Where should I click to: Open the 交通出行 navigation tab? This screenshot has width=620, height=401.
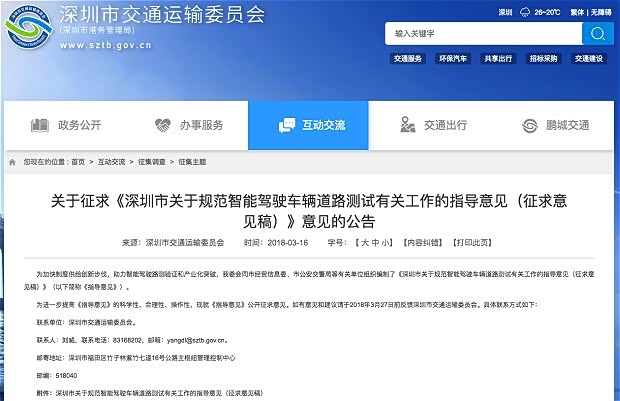tap(433, 125)
